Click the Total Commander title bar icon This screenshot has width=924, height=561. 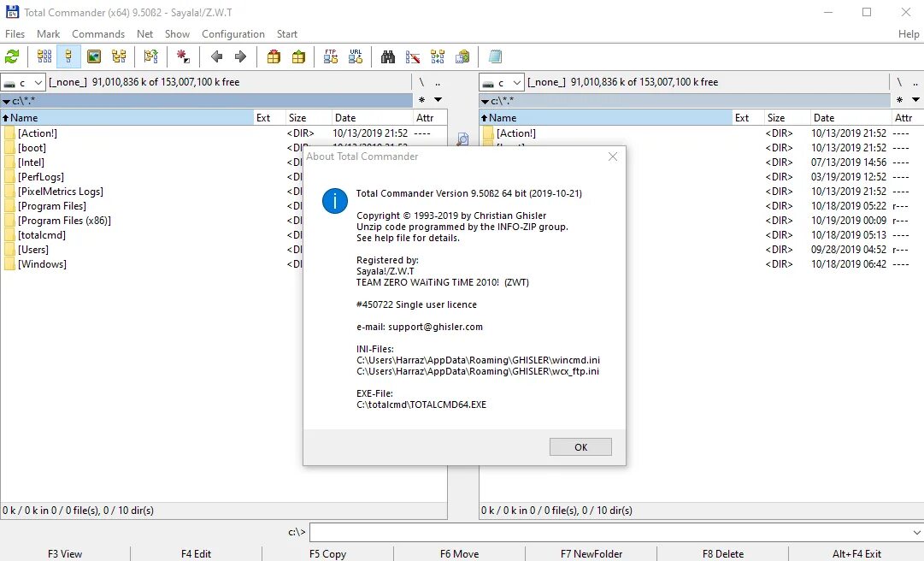tap(12, 12)
